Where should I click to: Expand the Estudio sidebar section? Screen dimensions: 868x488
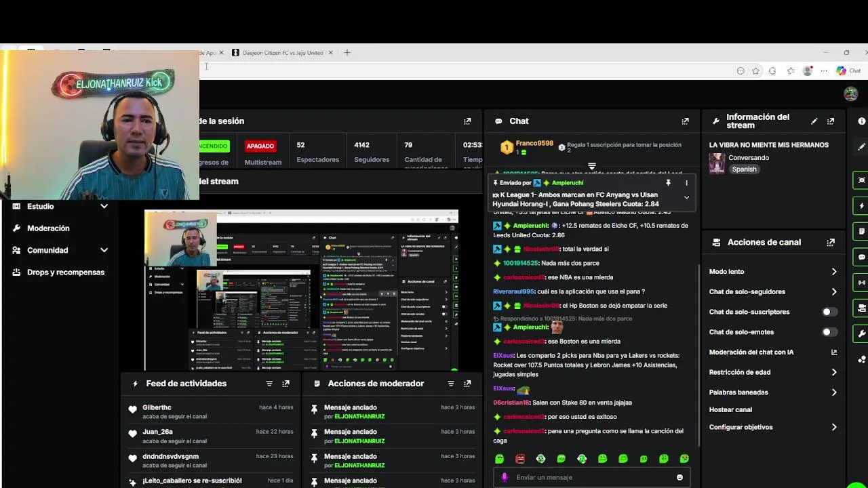[x=104, y=207]
